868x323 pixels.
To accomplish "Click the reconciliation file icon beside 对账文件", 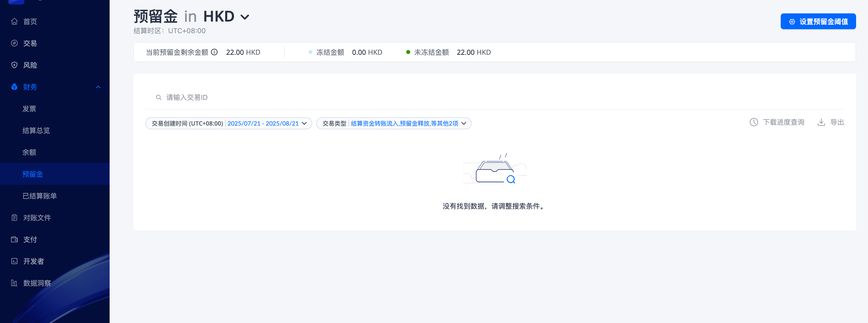I will 14,218.
